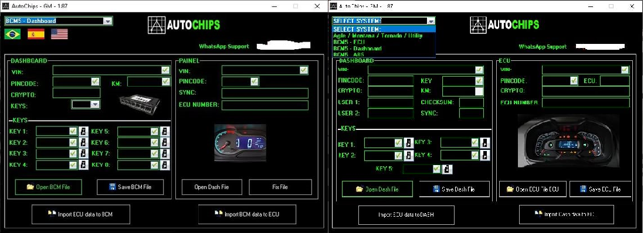Viewport: 644px width, 233px height.
Task: Click Save Dash File button
Action: coord(454,189)
